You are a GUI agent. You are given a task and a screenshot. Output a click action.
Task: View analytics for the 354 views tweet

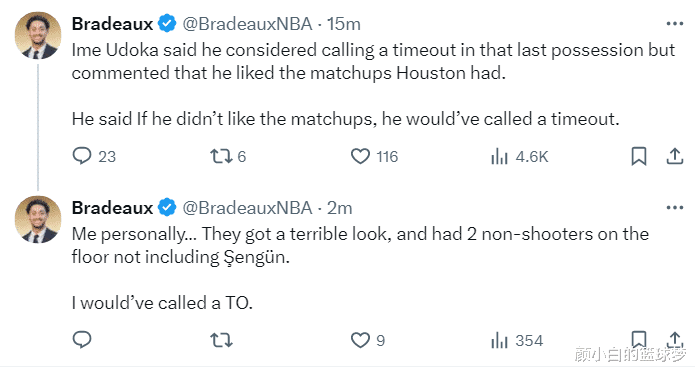click(x=499, y=341)
